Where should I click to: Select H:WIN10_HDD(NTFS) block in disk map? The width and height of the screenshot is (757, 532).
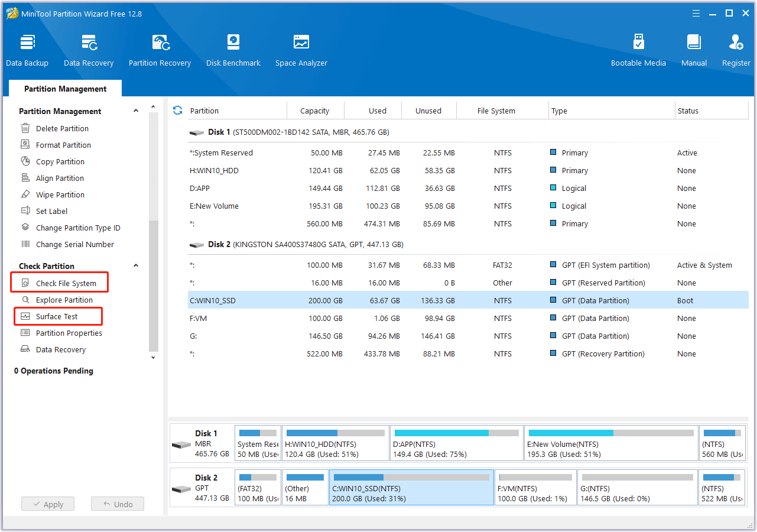click(336, 443)
